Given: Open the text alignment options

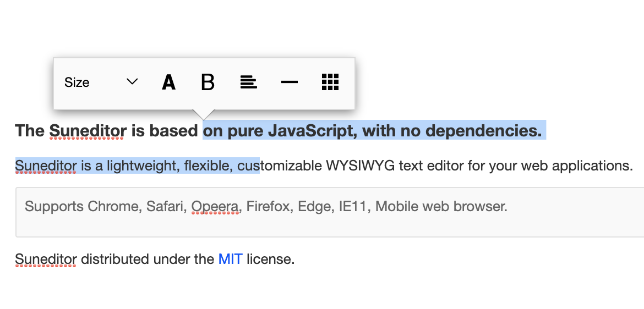Looking at the screenshot, I should click(249, 82).
